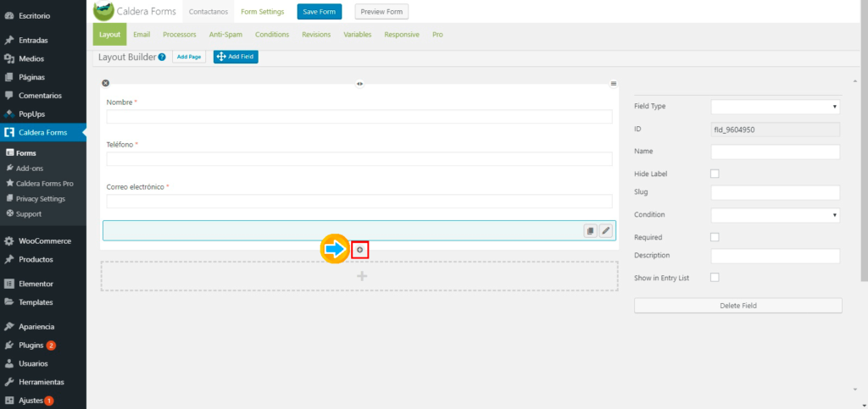
Task: Remove the row using the X circle icon
Action: (106, 83)
